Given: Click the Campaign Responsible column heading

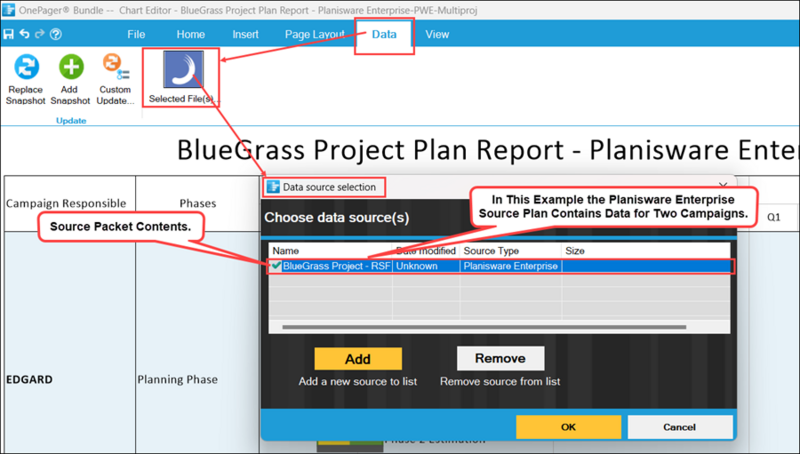Looking at the screenshot, I should coord(66,203).
